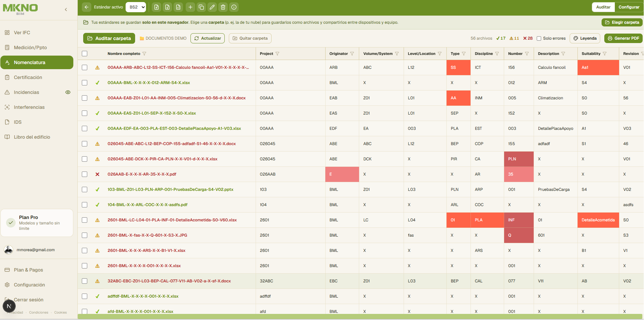Open the Discipline column filter

497,54
